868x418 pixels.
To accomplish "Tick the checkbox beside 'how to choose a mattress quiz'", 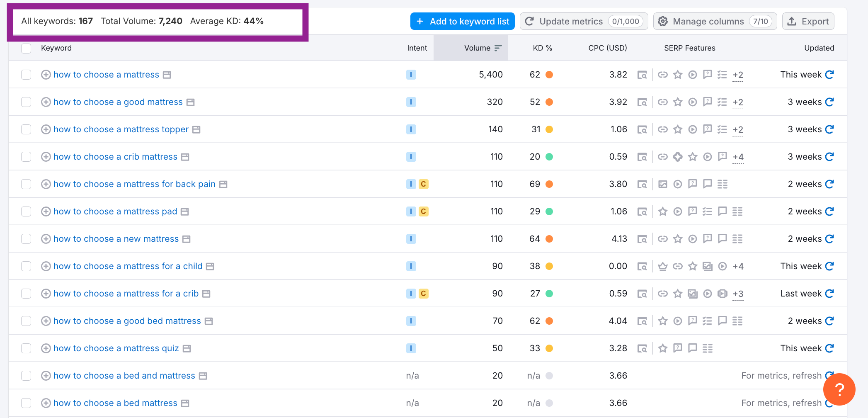I will tap(26, 348).
